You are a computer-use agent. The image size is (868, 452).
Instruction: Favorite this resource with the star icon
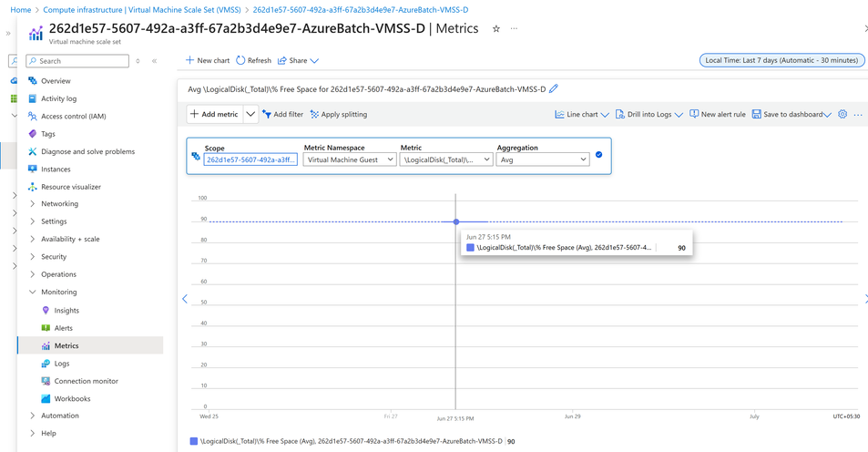point(496,29)
